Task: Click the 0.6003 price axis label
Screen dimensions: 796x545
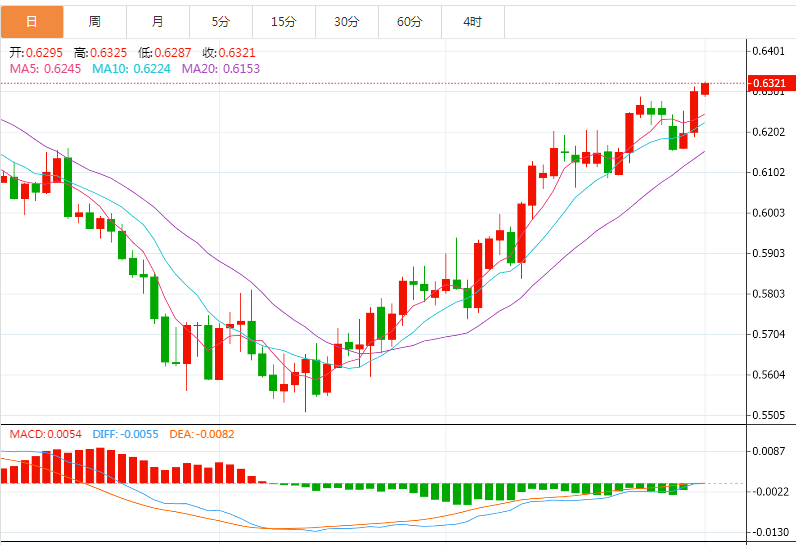Action: click(x=768, y=213)
